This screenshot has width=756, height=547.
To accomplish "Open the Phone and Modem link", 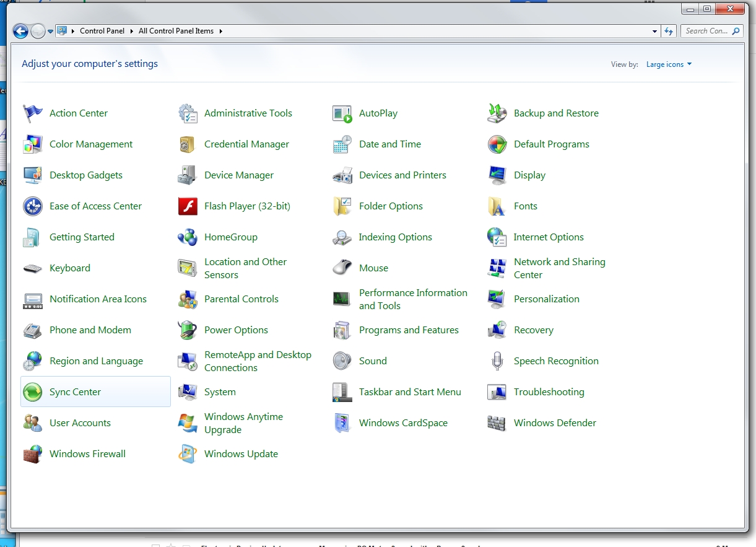I will [90, 330].
